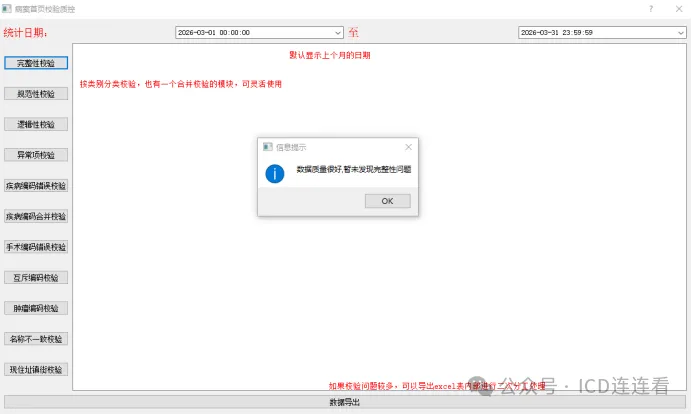Open the start date dropdown arrow
The width and height of the screenshot is (692, 414).
point(338,33)
